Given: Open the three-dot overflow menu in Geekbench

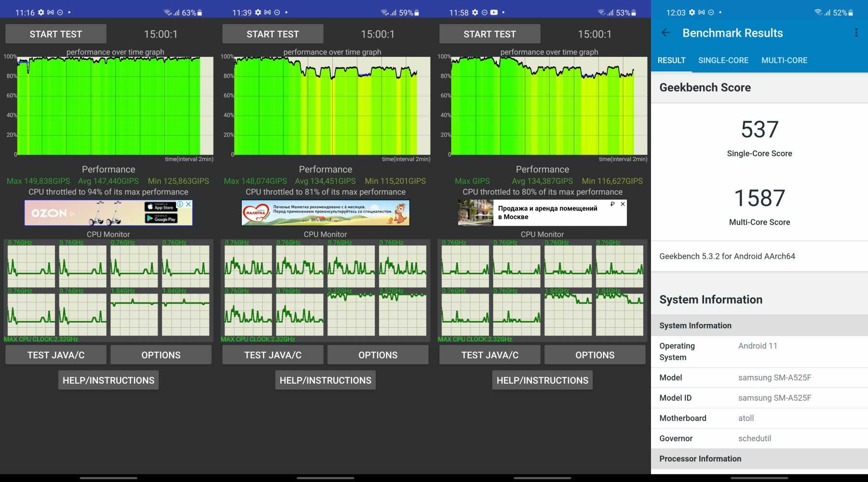Looking at the screenshot, I should click(856, 33).
